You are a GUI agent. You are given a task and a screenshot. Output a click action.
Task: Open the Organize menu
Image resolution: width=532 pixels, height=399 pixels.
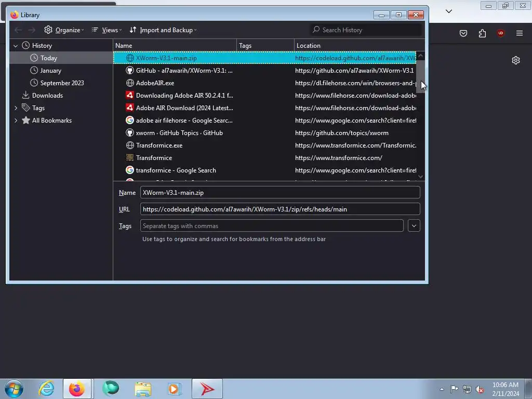point(64,30)
